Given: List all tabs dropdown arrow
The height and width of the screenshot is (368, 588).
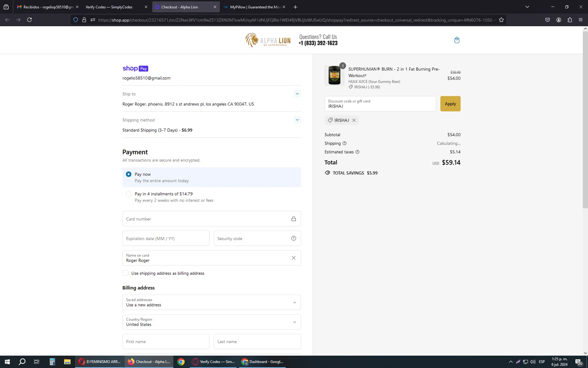Looking at the screenshot, I should [x=527, y=7].
